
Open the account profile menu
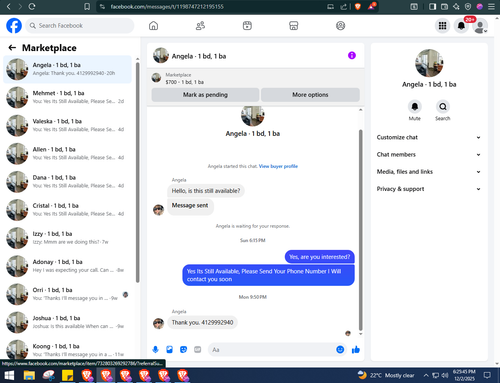pyautogui.click(x=480, y=26)
